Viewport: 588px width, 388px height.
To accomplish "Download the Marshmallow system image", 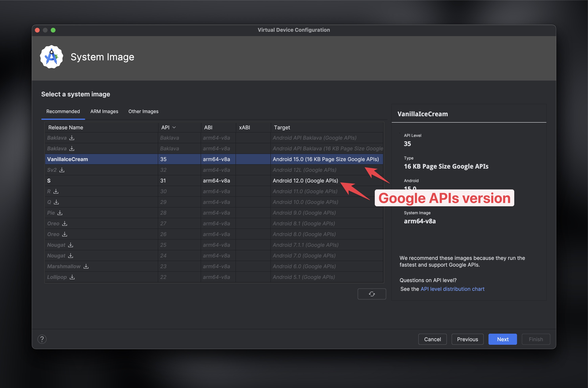I will (86, 266).
